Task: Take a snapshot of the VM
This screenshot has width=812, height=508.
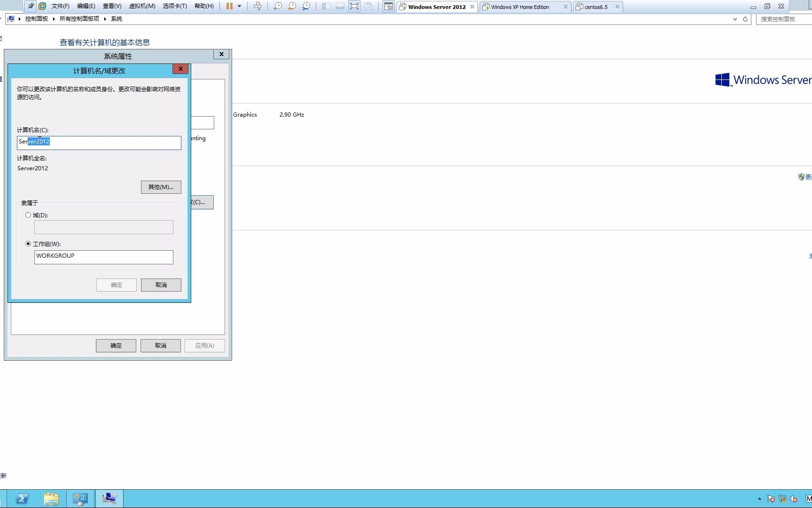Action: click(278, 6)
